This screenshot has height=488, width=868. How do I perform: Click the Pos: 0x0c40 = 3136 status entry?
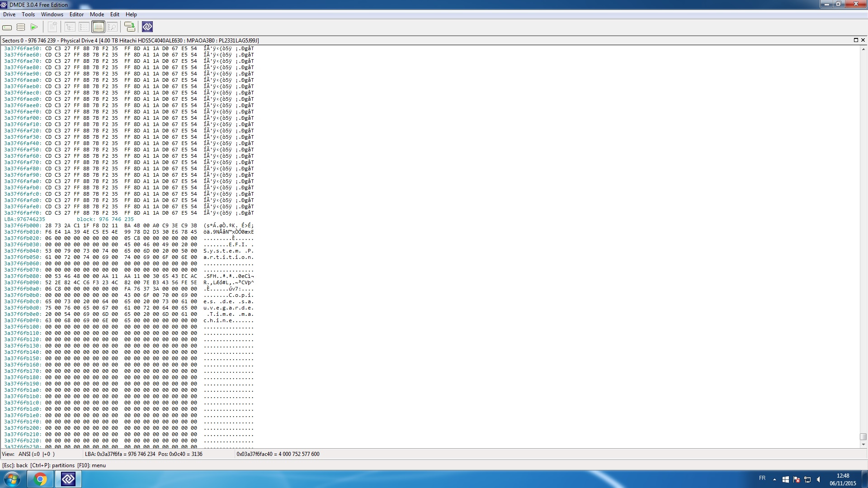180,454
